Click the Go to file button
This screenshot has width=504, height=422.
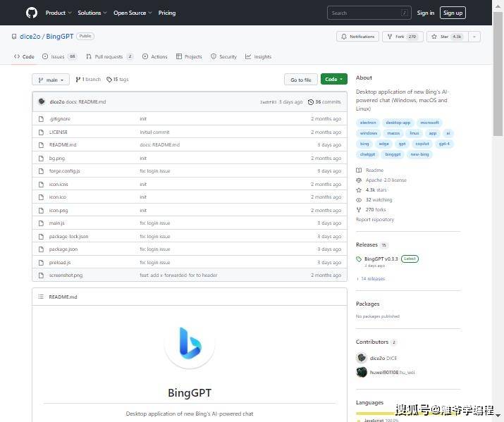[x=301, y=80]
